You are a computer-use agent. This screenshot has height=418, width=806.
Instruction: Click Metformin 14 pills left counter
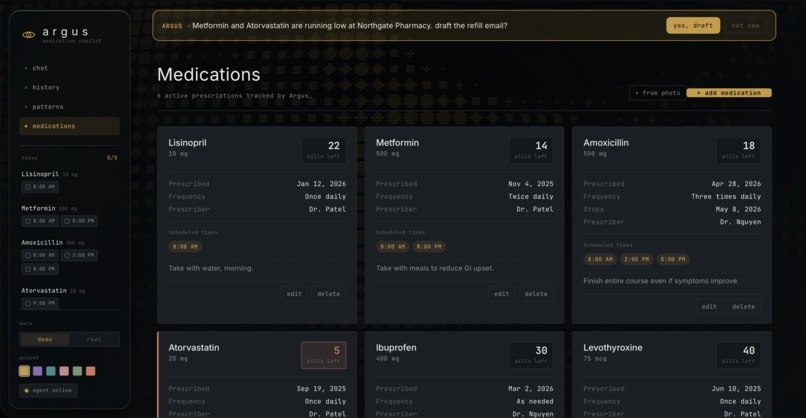(531, 150)
